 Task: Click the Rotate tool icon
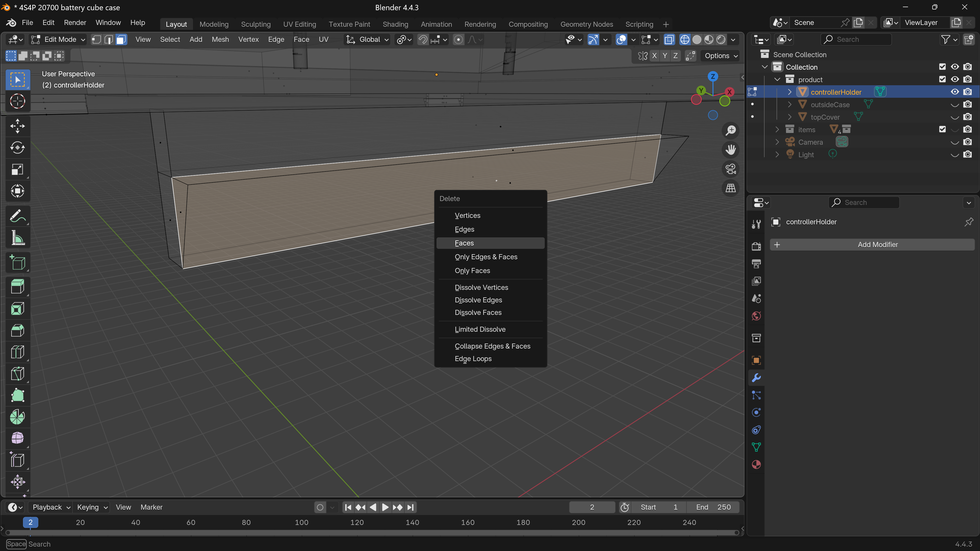(18, 148)
